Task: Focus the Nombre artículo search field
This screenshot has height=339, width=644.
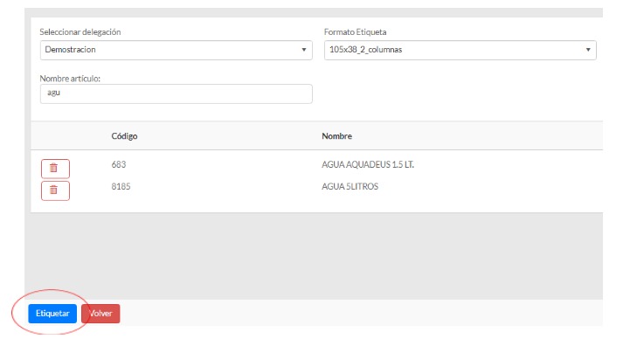Action: (177, 93)
